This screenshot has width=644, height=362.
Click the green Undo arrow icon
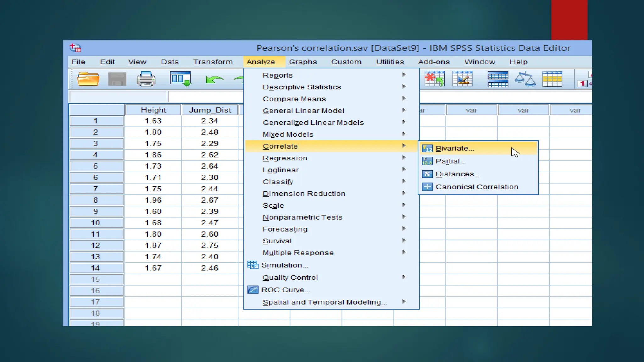tap(214, 80)
